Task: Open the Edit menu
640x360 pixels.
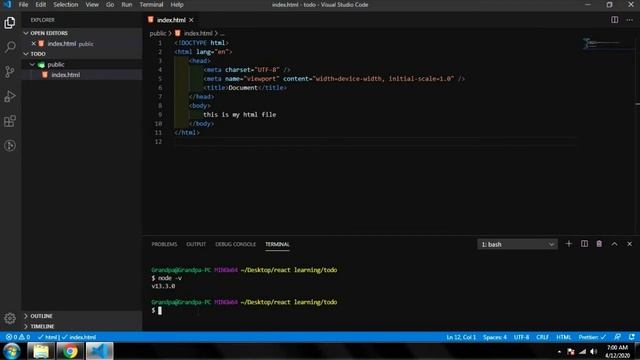Action: tap(40, 4)
